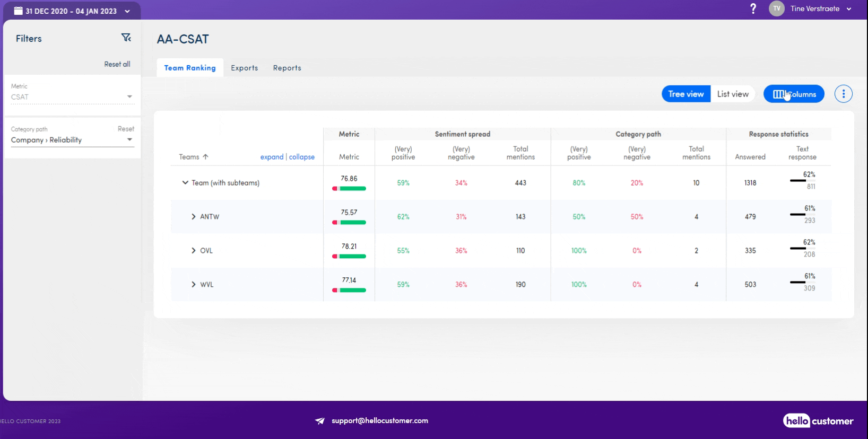Click the TV user avatar

coord(776,8)
